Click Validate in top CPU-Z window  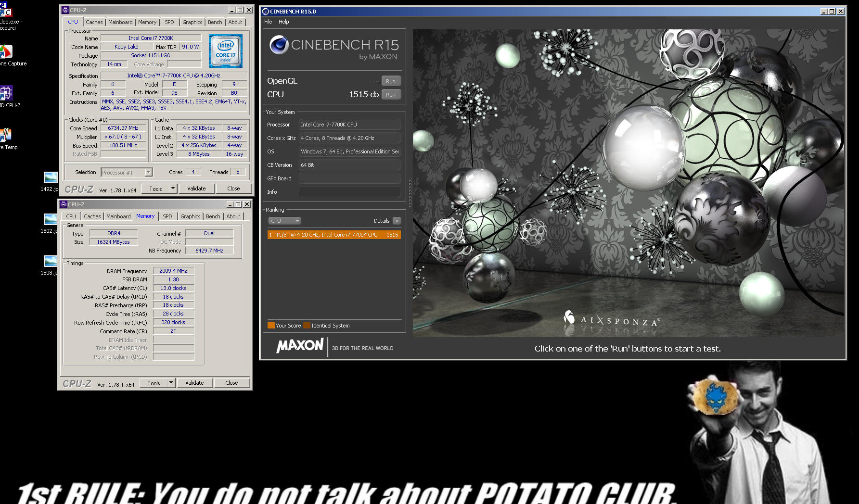[x=196, y=189]
